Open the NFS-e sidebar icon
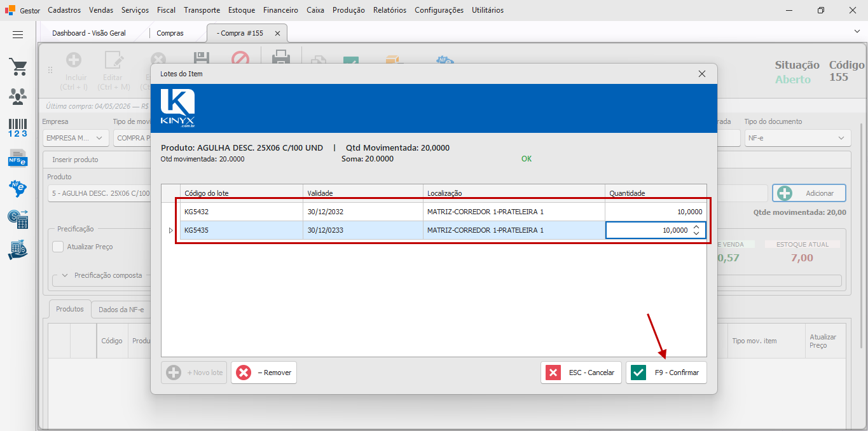 pyautogui.click(x=18, y=158)
